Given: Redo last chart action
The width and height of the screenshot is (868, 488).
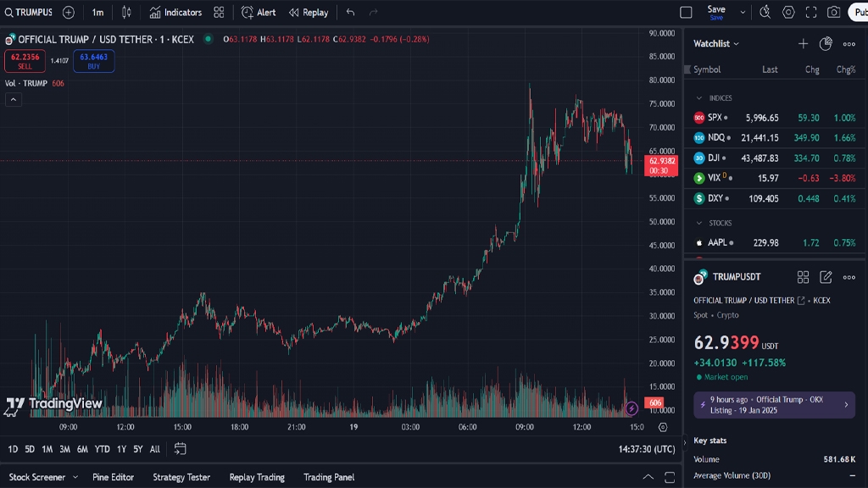Looking at the screenshot, I should tap(374, 12).
